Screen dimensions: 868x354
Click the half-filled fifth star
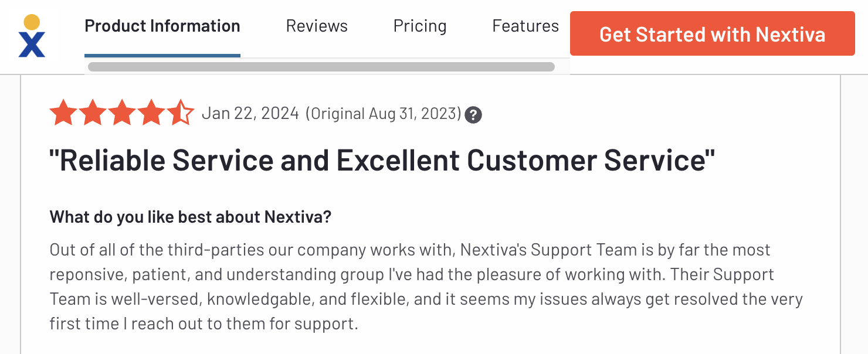pos(181,113)
